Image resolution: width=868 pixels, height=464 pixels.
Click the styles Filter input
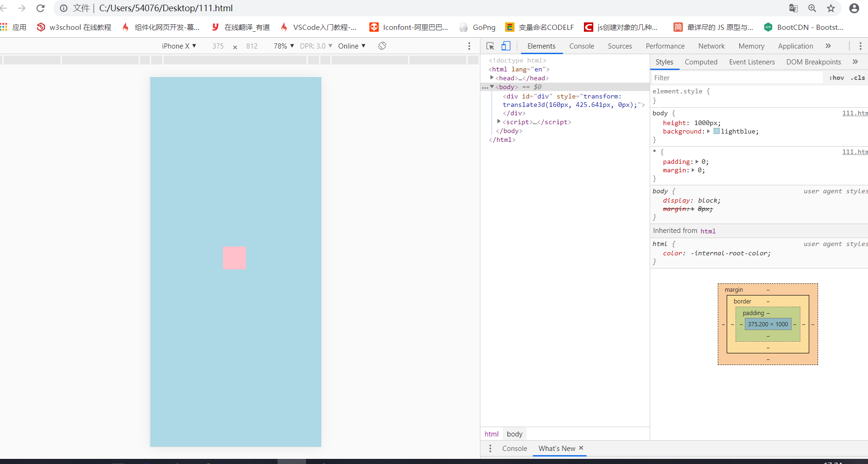click(737, 78)
